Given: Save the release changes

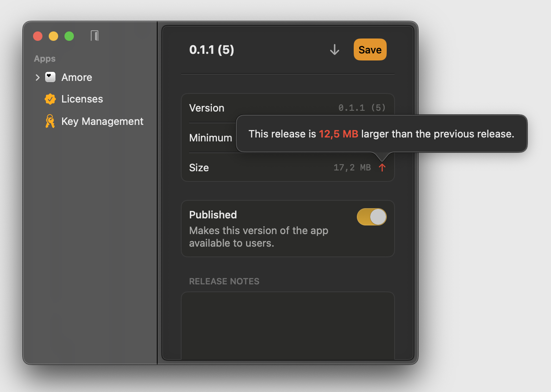Looking at the screenshot, I should (x=370, y=50).
